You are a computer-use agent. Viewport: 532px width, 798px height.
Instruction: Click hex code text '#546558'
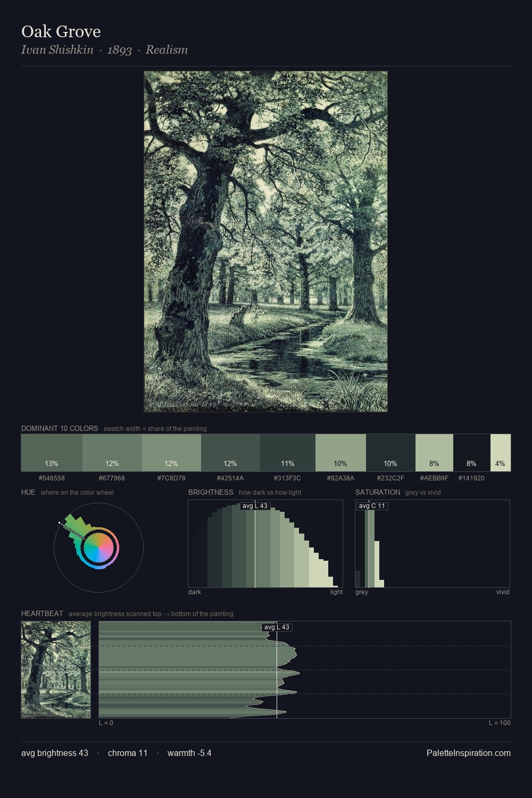52,478
